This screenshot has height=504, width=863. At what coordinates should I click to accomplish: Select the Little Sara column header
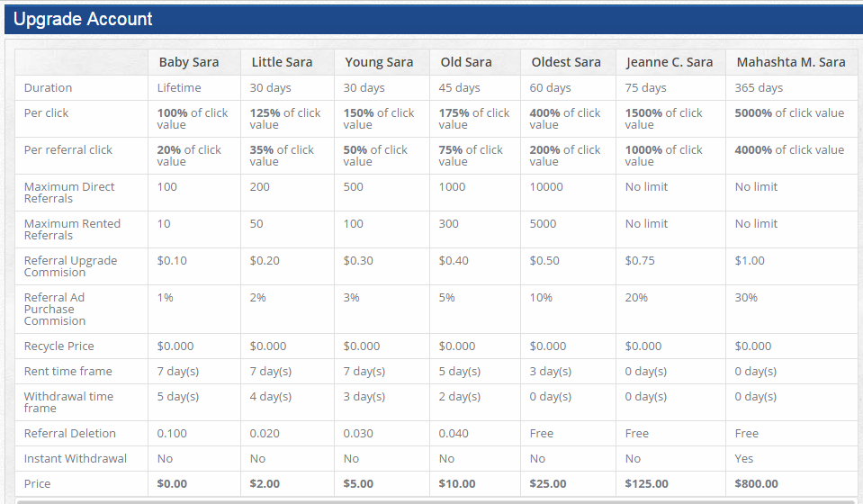282,62
